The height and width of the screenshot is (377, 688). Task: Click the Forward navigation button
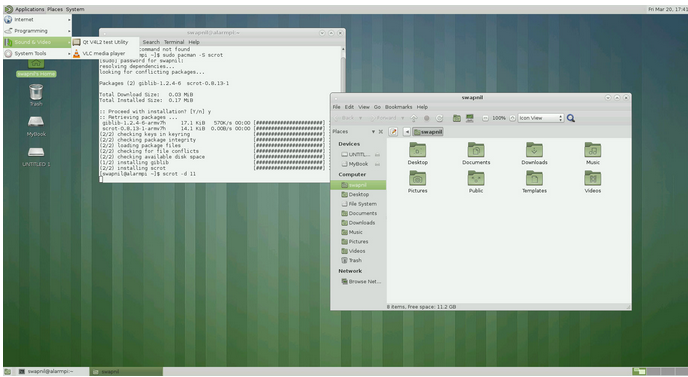pyautogui.click(x=383, y=118)
